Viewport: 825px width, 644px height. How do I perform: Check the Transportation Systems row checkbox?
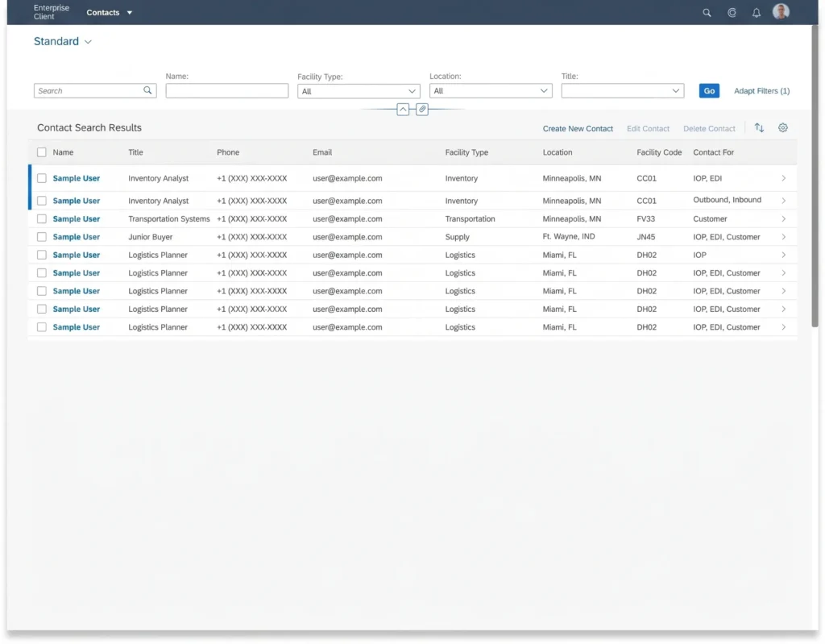(x=42, y=219)
